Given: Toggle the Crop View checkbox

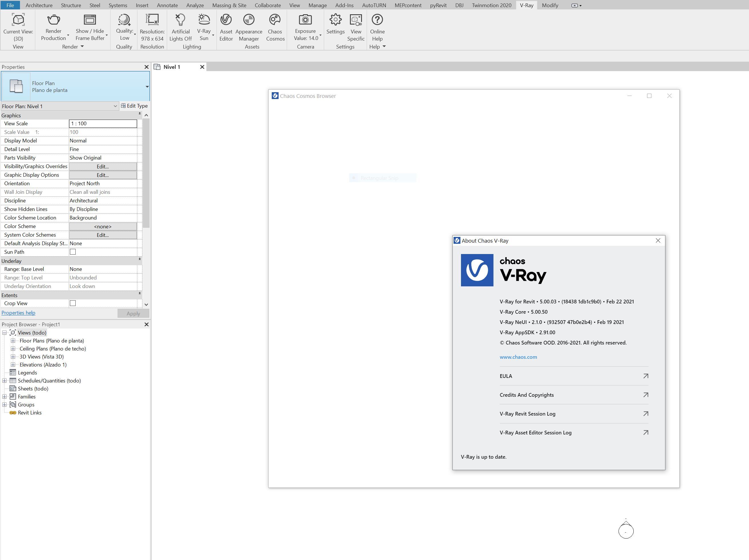Looking at the screenshot, I should 73,303.
